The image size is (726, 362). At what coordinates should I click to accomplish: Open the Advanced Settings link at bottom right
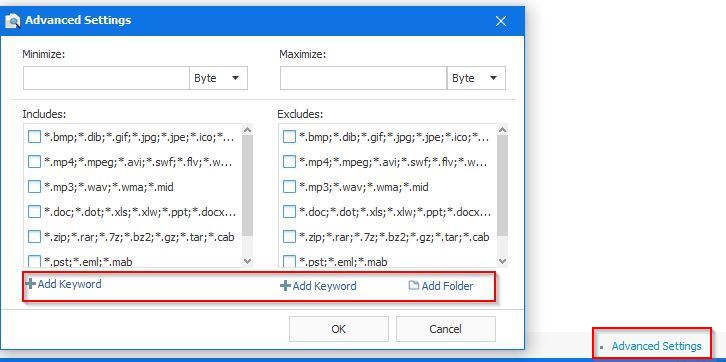[x=656, y=346]
